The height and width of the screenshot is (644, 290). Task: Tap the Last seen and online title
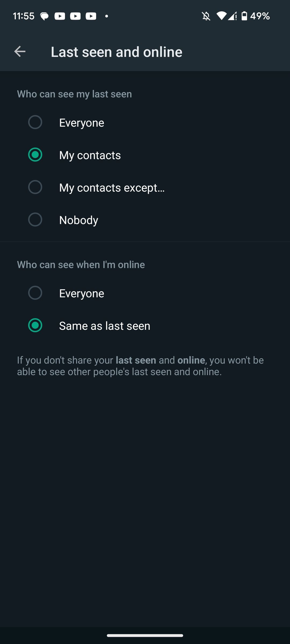117,52
